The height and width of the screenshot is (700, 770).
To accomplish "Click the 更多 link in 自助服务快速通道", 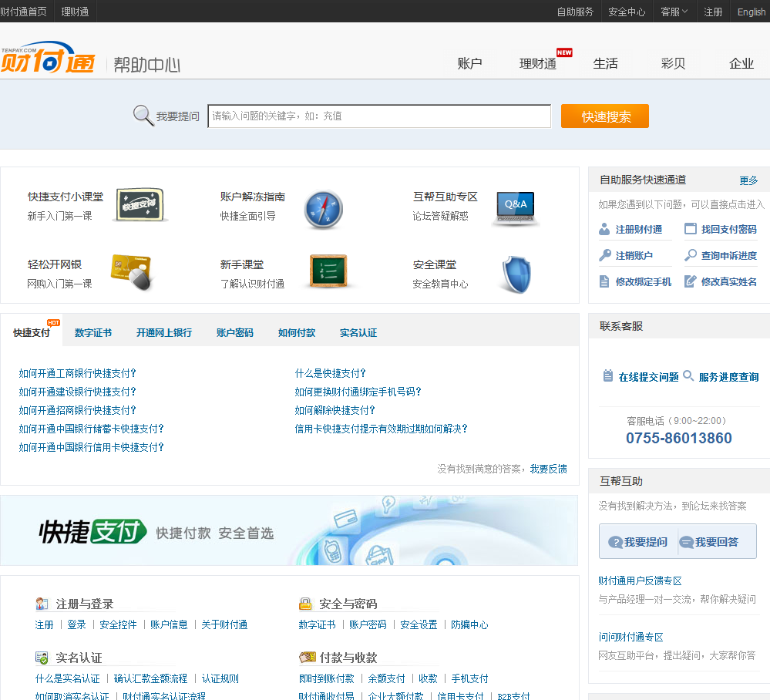I will click(x=748, y=180).
